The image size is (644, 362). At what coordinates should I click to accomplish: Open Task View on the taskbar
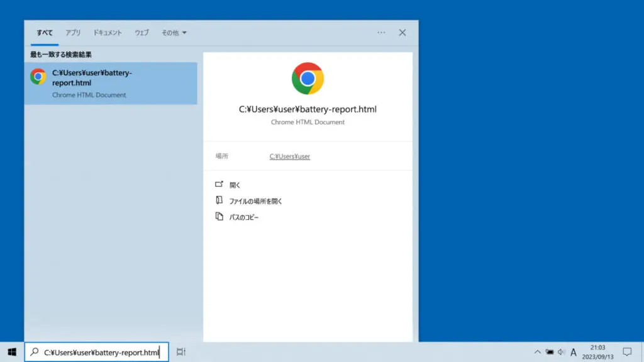pyautogui.click(x=180, y=352)
